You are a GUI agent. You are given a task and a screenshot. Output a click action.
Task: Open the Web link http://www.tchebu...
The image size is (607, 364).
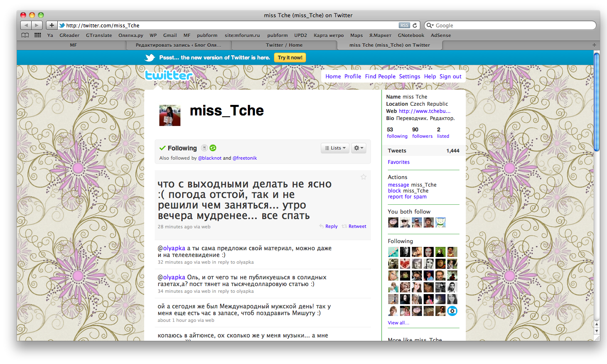(424, 111)
